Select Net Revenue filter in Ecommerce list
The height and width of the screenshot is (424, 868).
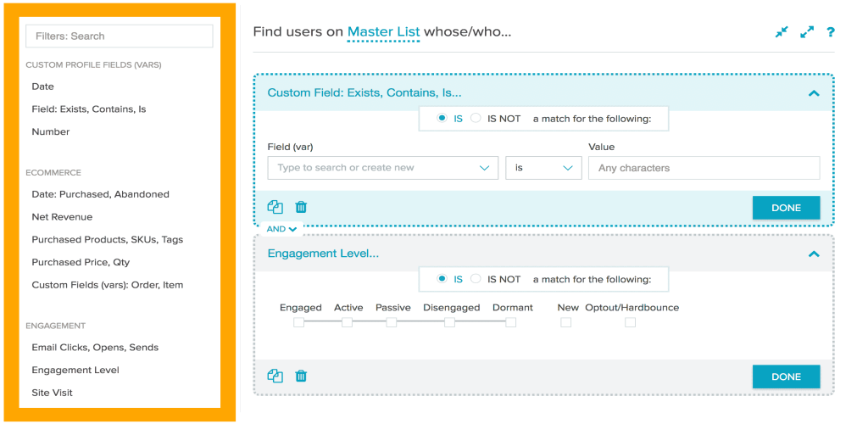[x=62, y=217]
